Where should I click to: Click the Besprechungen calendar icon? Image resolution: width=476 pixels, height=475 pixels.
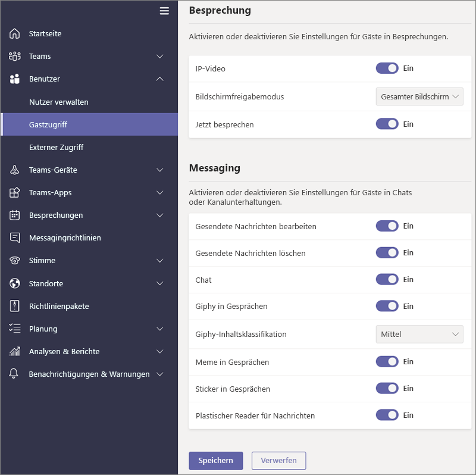(x=15, y=215)
